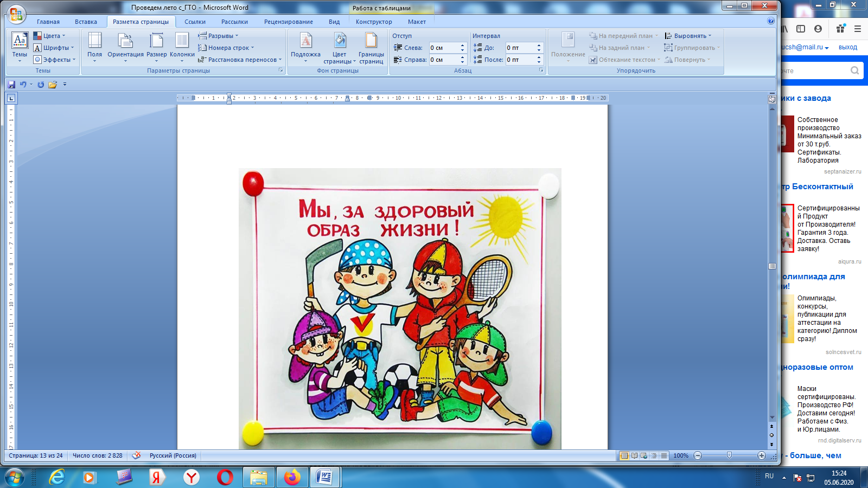Viewport: 868px width, 488px height.
Task: Click the zoom slider handle in status bar
Action: (x=729, y=455)
